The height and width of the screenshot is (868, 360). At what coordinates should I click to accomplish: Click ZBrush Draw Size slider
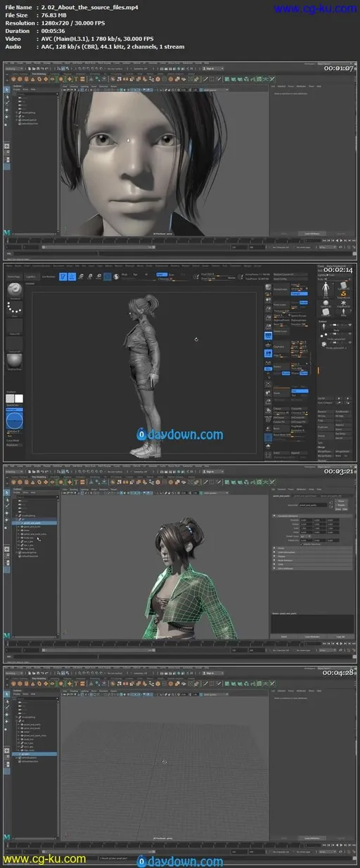coord(217,278)
